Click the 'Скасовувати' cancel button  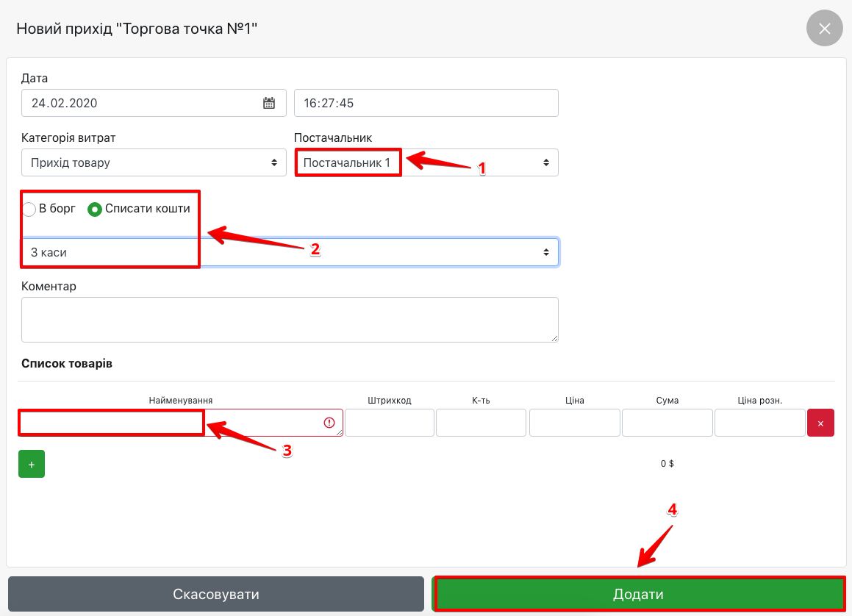click(x=216, y=594)
